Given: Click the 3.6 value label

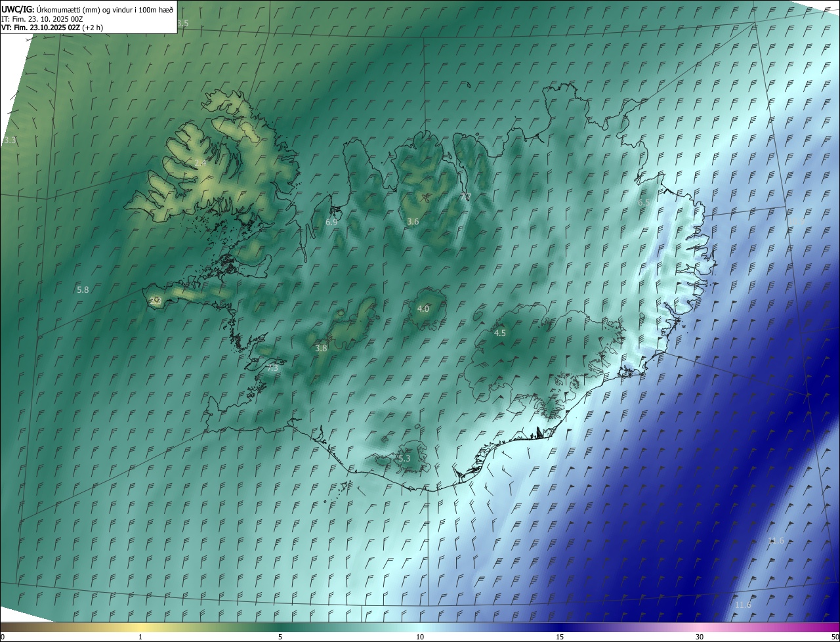Looking at the screenshot, I should point(413,222).
